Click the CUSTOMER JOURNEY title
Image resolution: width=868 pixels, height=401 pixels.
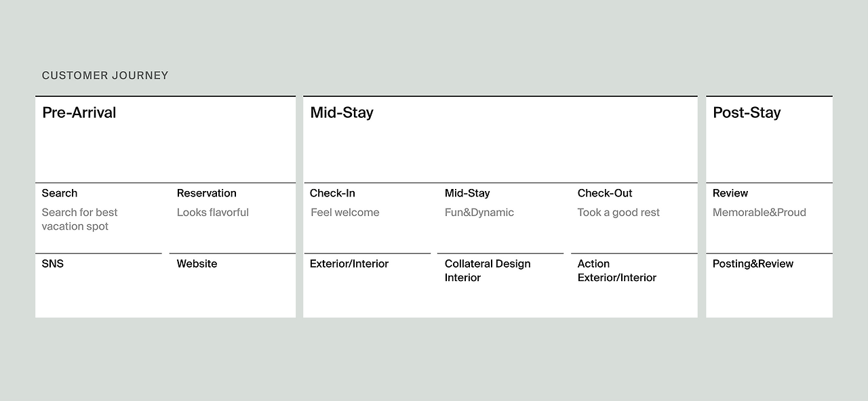tap(105, 76)
